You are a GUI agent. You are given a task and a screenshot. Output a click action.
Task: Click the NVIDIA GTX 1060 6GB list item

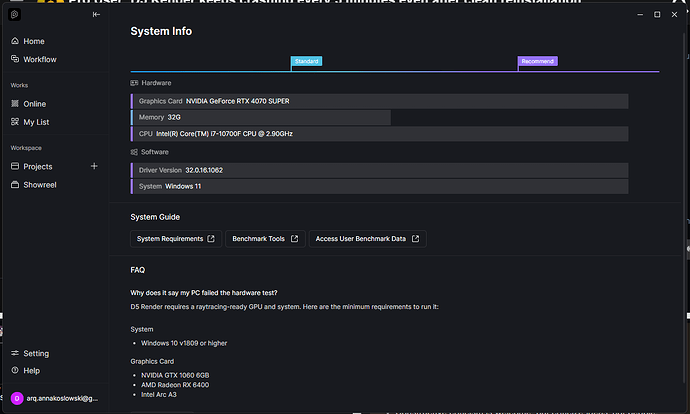[175, 375]
